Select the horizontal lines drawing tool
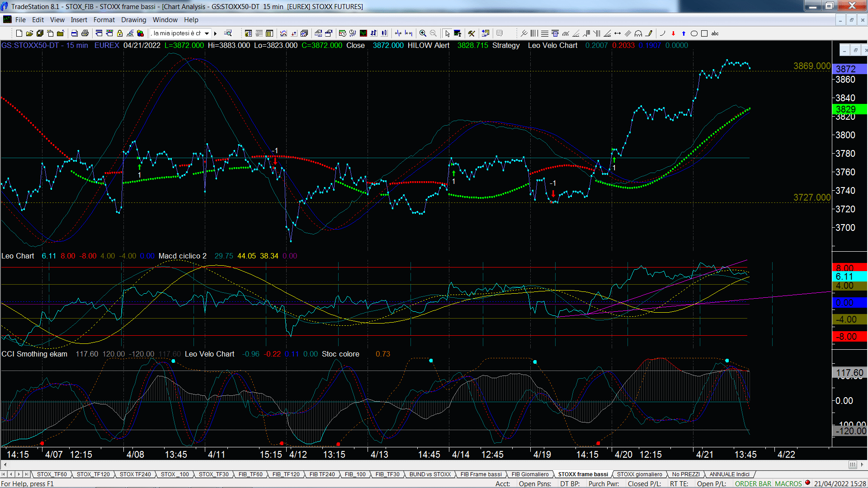868x488 pixels. (x=544, y=33)
